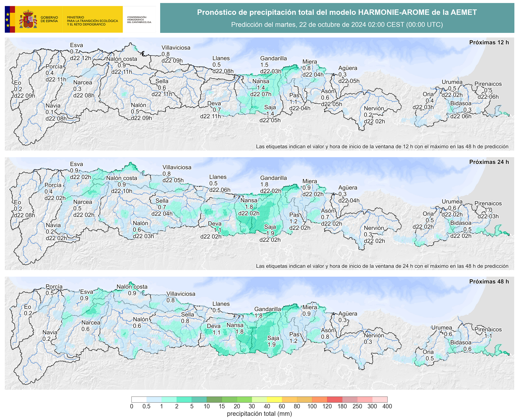Click the 'Gandarilla 1.5 d22 03h' label in the 12 h map
The width and height of the screenshot is (517, 420).
273,65
